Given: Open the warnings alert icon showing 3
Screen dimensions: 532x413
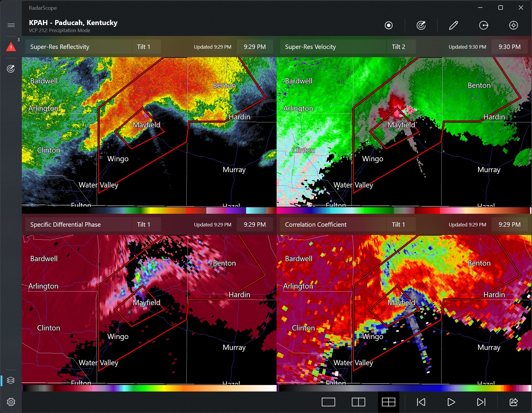Looking at the screenshot, I should (11, 47).
